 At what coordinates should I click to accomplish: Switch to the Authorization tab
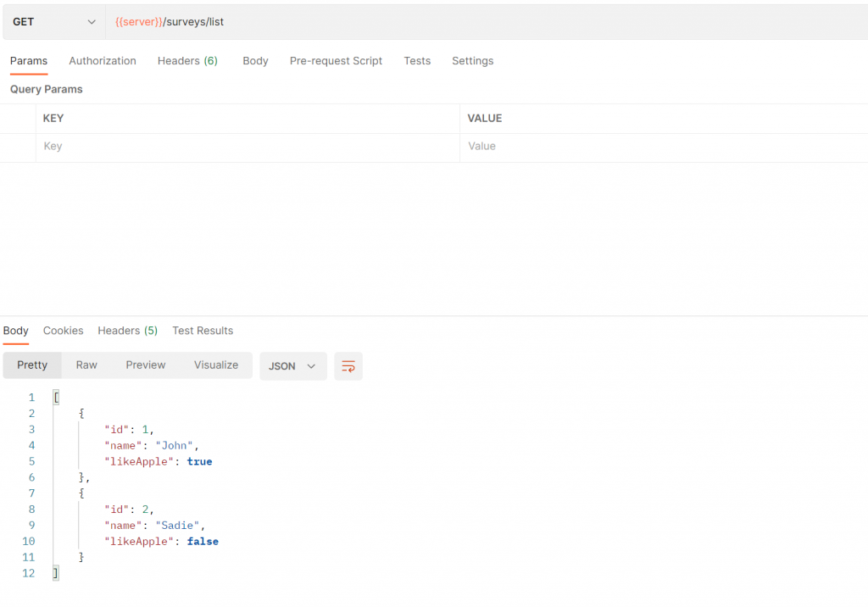coord(103,61)
